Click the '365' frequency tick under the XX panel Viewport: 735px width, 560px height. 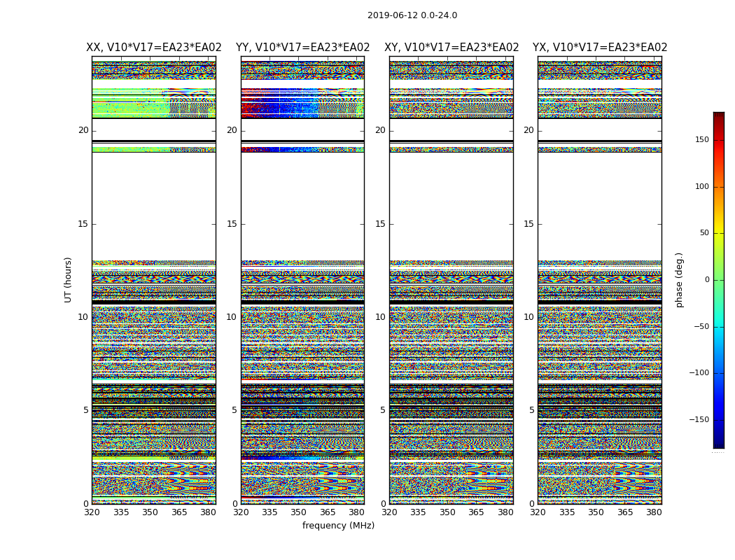click(x=179, y=512)
